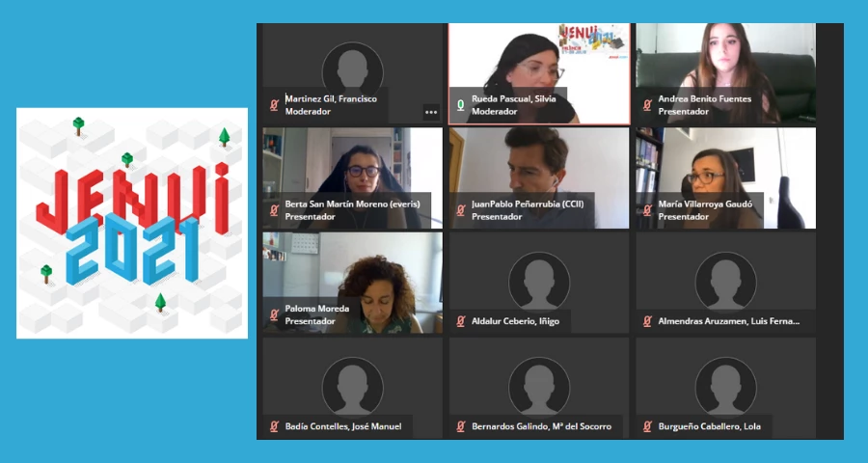This screenshot has width=868, height=463.
Task: Click muted mic icon for JuanPablo Peñarrubia
Action: [460, 210]
